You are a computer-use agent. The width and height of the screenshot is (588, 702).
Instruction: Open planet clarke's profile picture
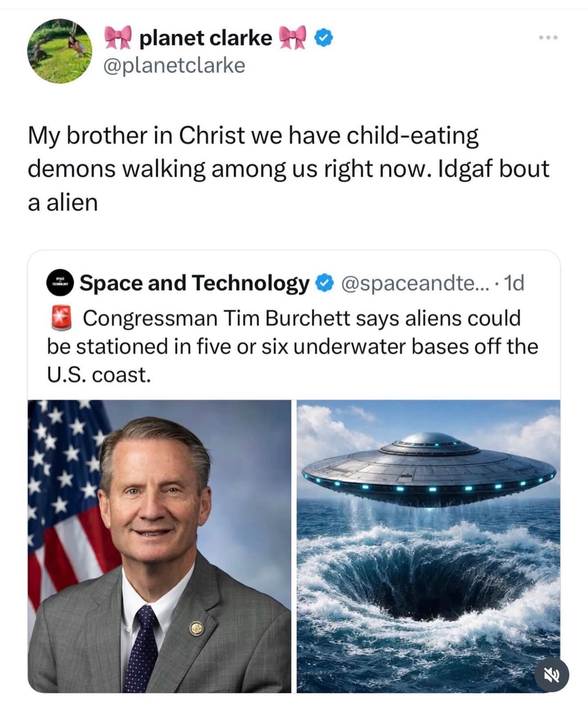pos(60,51)
